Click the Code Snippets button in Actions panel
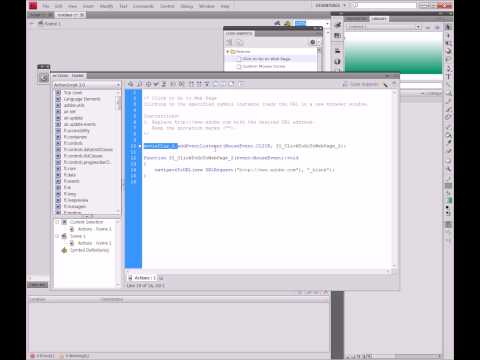Viewport: 480px width, 360px height. point(361,84)
